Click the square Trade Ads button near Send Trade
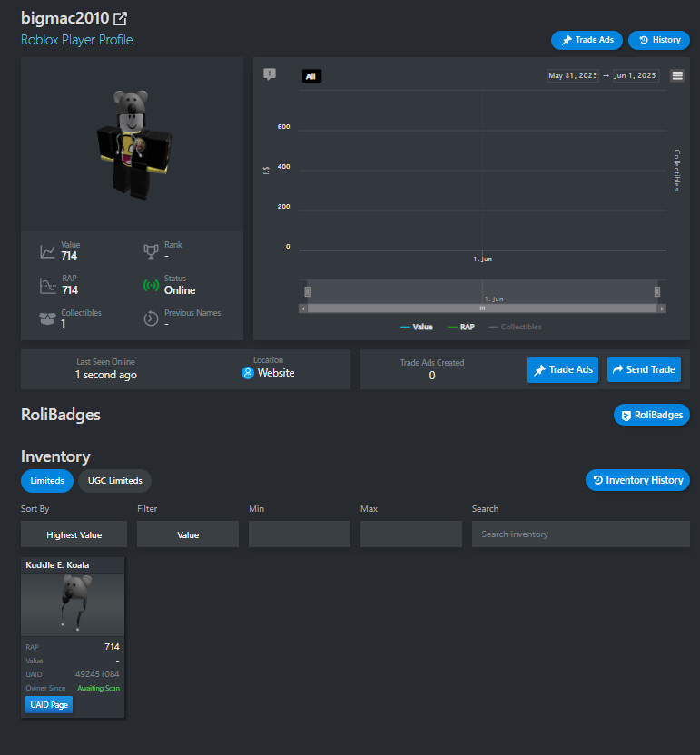This screenshot has width=700, height=755. 563,370
